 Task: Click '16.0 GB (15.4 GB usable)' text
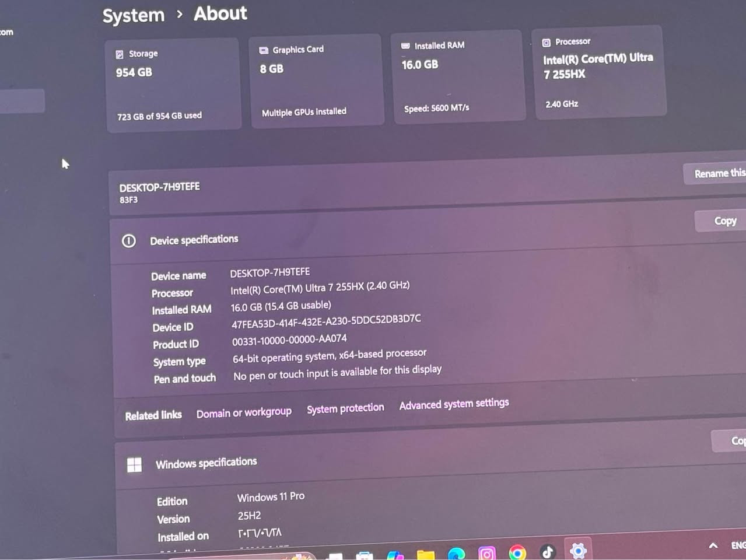tap(281, 306)
